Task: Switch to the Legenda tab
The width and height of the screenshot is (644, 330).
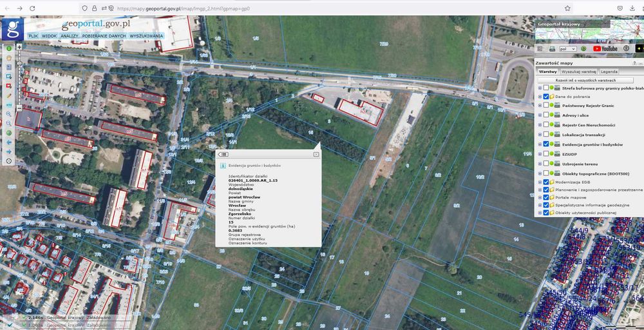Action: [x=609, y=72]
